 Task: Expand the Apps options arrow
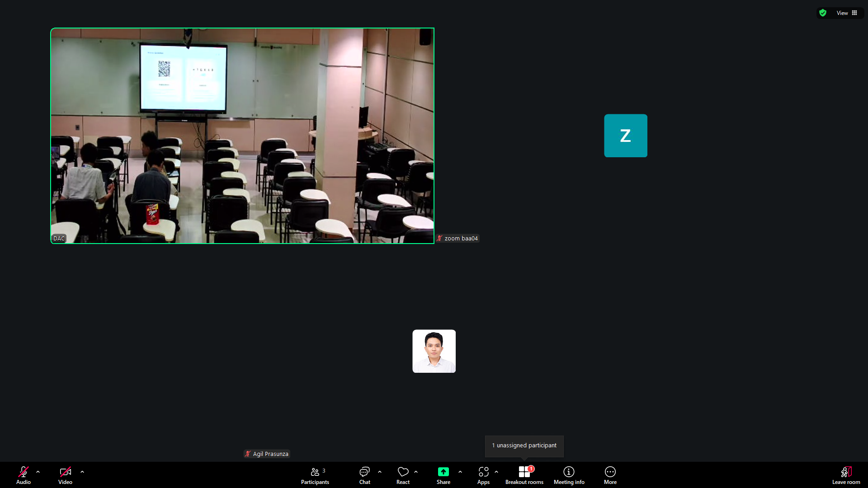coord(496,472)
